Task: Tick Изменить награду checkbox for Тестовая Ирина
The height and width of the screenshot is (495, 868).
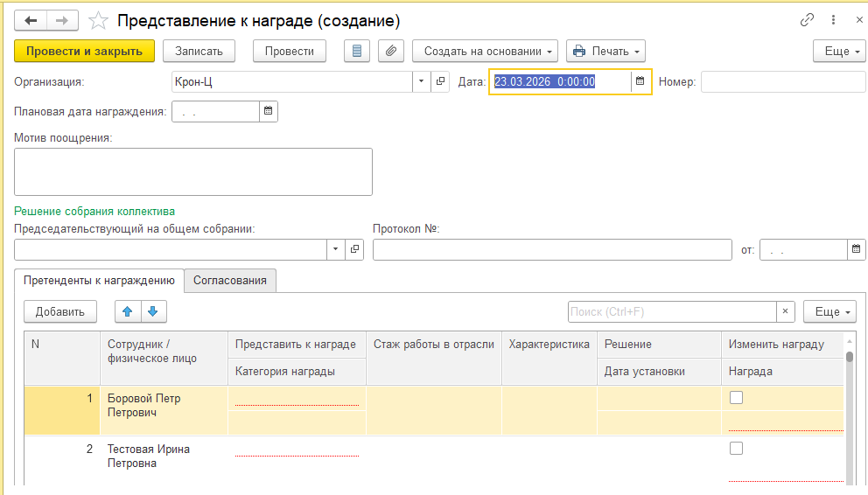Action: point(736,448)
